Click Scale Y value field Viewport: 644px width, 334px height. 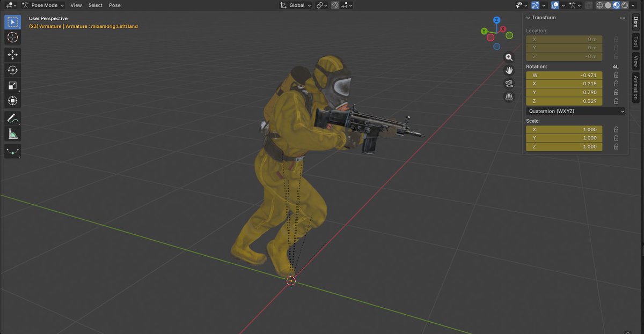click(x=564, y=138)
